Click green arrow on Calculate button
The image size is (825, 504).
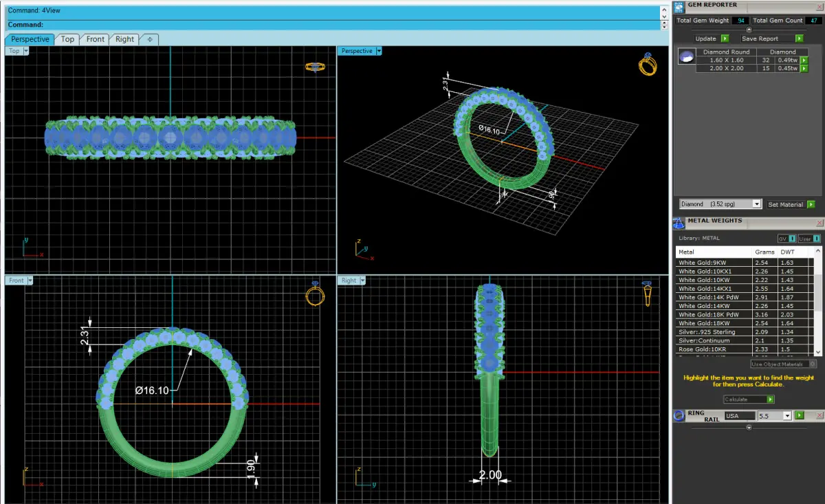770,399
